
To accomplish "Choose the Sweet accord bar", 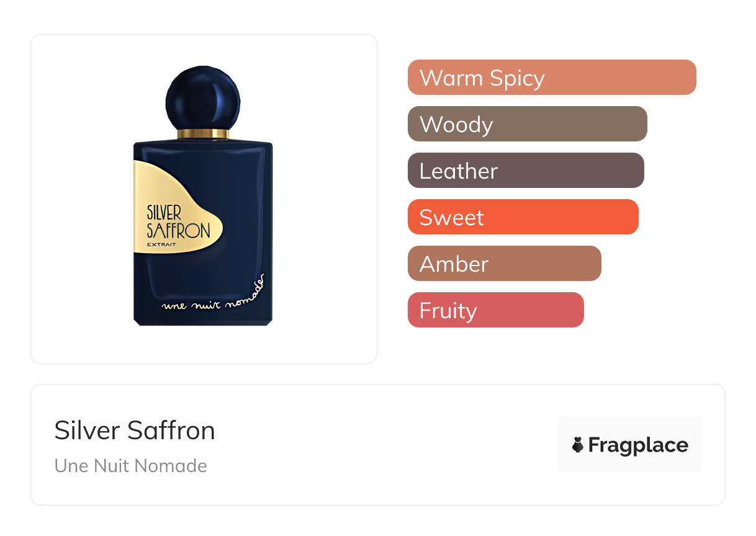I will pos(523,217).
